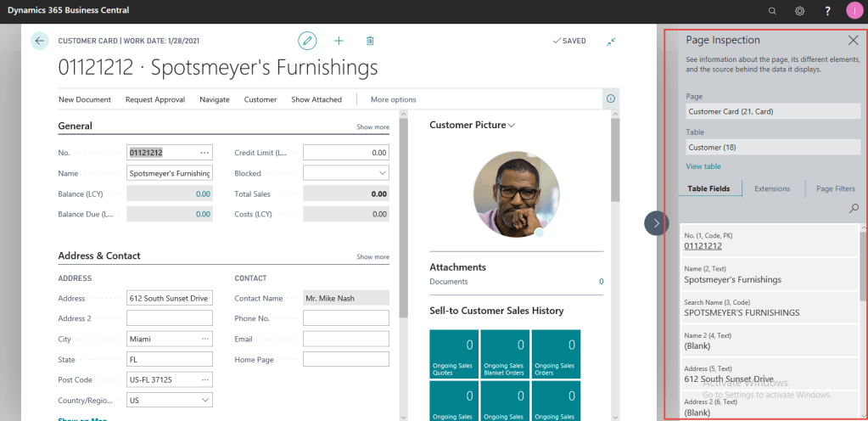The width and height of the screenshot is (868, 421).
Task: Click the plus icon to create new customer
Action: pyautogui.click(x=339, y=41)
